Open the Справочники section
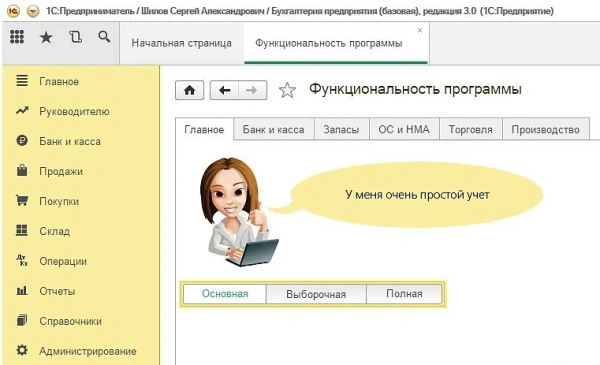Screen dimensions: 600x365 81,321
